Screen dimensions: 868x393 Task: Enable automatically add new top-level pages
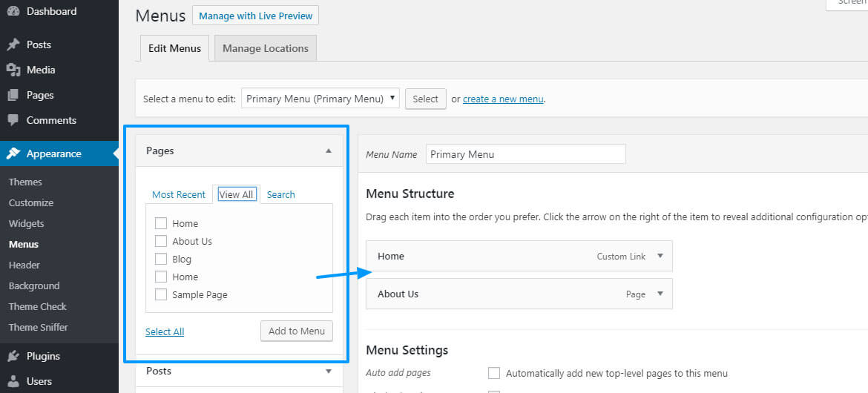pos(494,373)
